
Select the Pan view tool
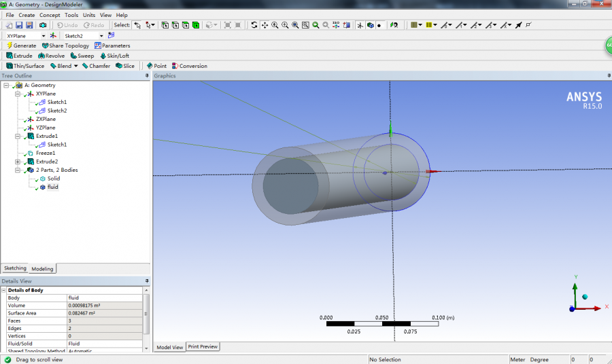[x=265, y=25]
